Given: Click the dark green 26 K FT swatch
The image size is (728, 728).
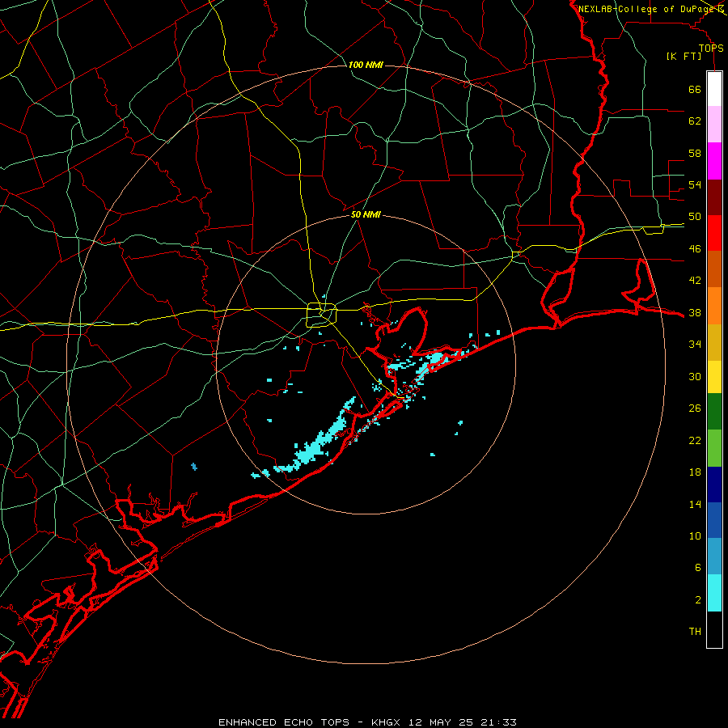Looking at the screenshot, I should (714, 412).
